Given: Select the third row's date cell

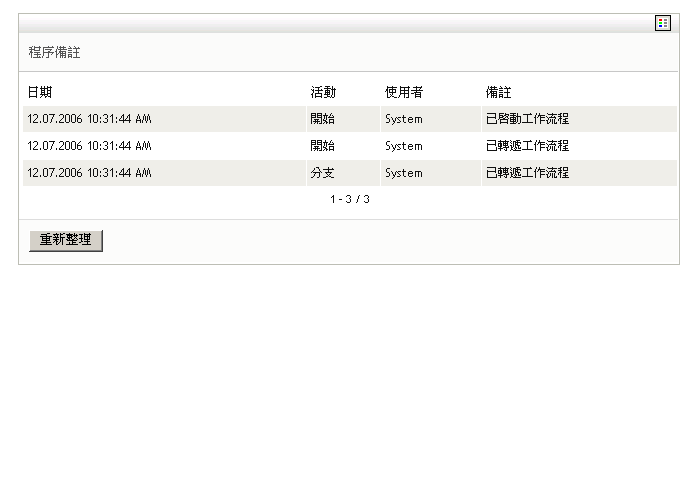Looking at the screenshot, I should (90, 173).
